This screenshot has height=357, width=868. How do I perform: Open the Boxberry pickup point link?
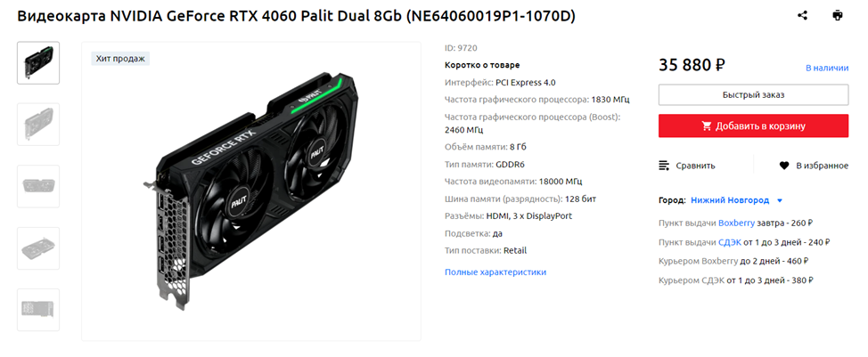pos(736,223)
